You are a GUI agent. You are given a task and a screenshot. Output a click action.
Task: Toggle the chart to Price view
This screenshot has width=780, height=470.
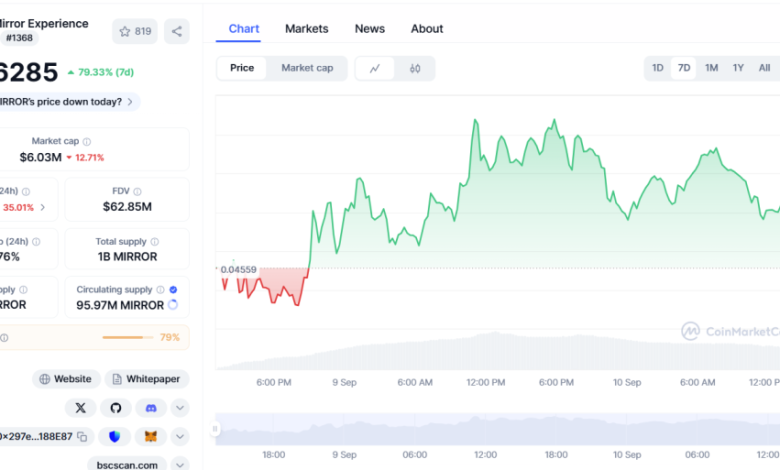pyautogui.click(x=242, y=68)
